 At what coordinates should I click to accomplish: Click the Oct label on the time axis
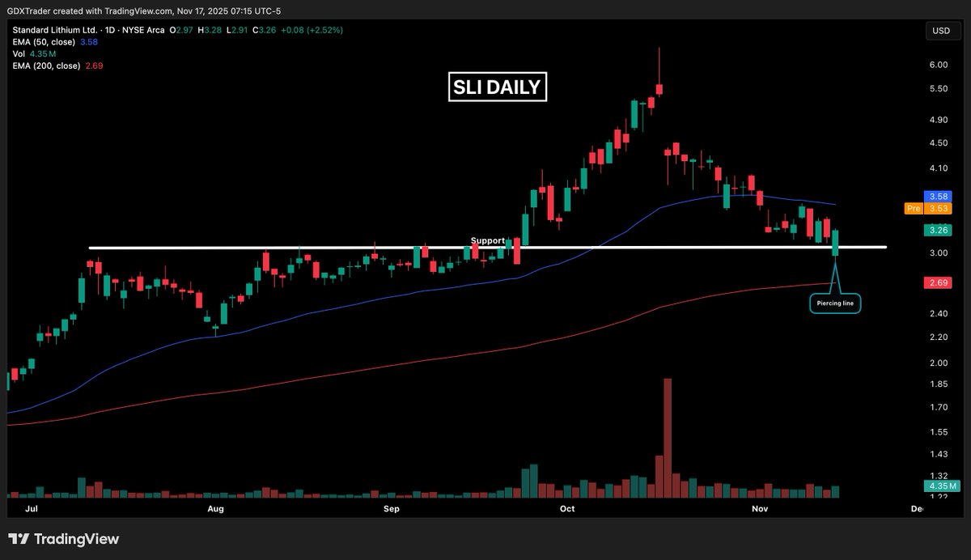click(567, 509)
